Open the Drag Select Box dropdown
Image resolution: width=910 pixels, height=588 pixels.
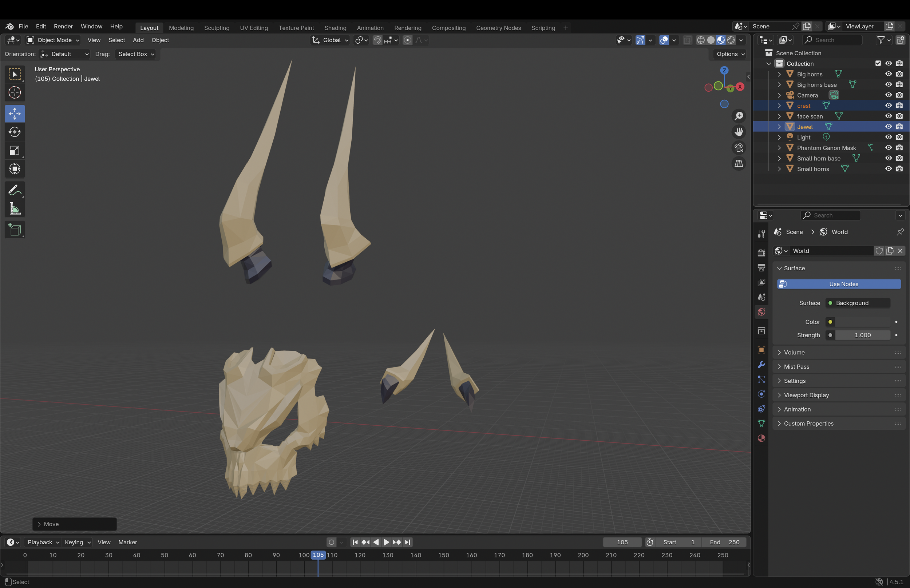click(x=136, y=54)
